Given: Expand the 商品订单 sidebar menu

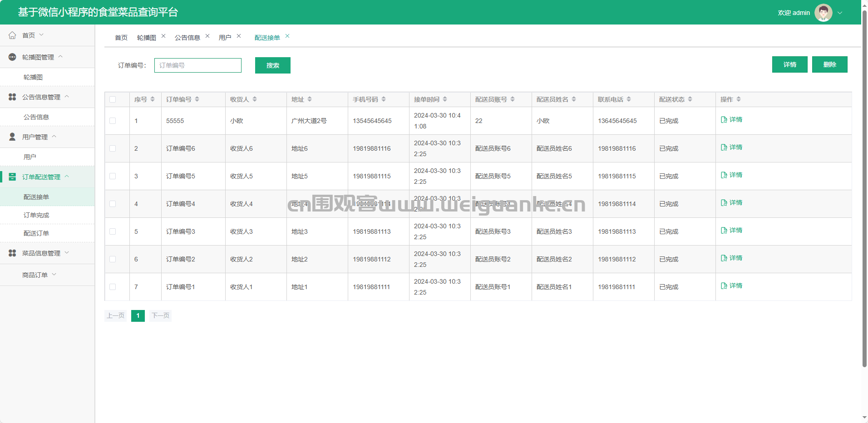Looking at the screenshot, I should coord(35,275).
